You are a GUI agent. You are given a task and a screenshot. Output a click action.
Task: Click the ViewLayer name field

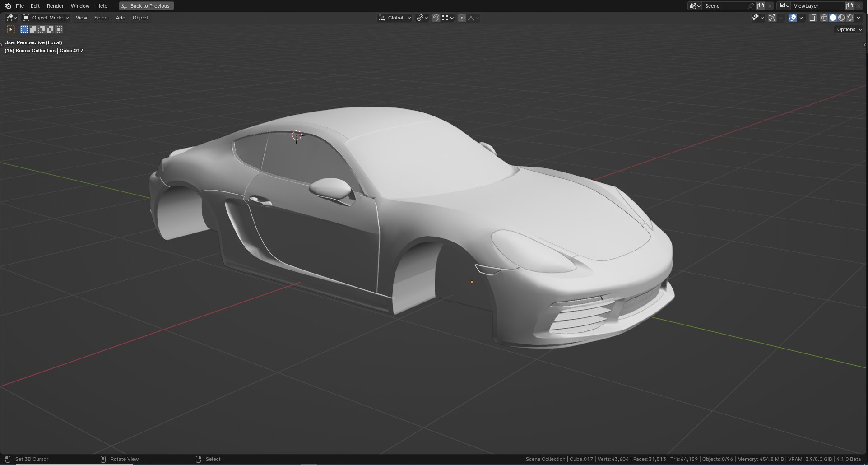coord(817,6)
